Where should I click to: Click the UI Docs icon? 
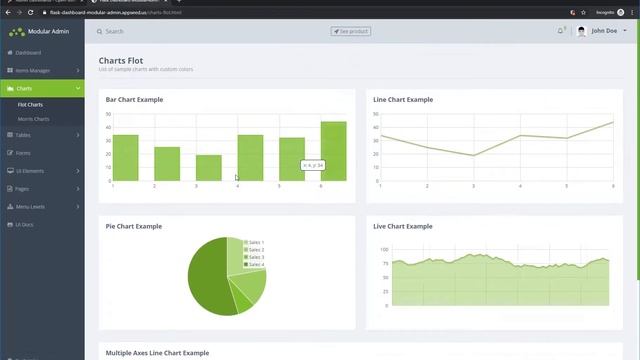[10, 224]
